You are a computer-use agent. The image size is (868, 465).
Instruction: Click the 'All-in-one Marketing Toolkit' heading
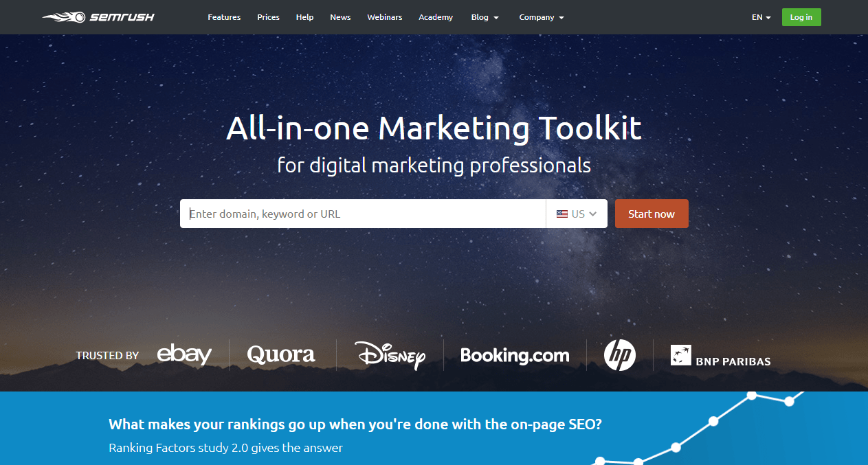[x=434, y=128]
